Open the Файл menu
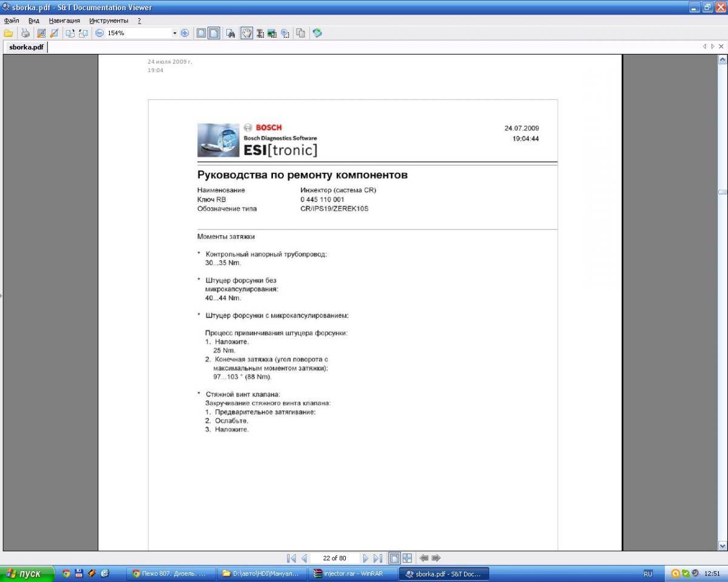This screenshot has height=582, width=728. pyautogui.click(x=12, y=21)
